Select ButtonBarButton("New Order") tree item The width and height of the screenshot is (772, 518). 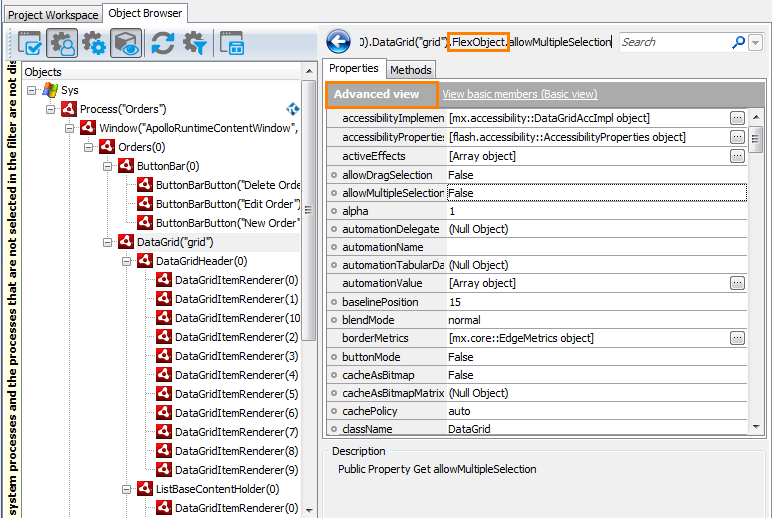pos(227,223)
